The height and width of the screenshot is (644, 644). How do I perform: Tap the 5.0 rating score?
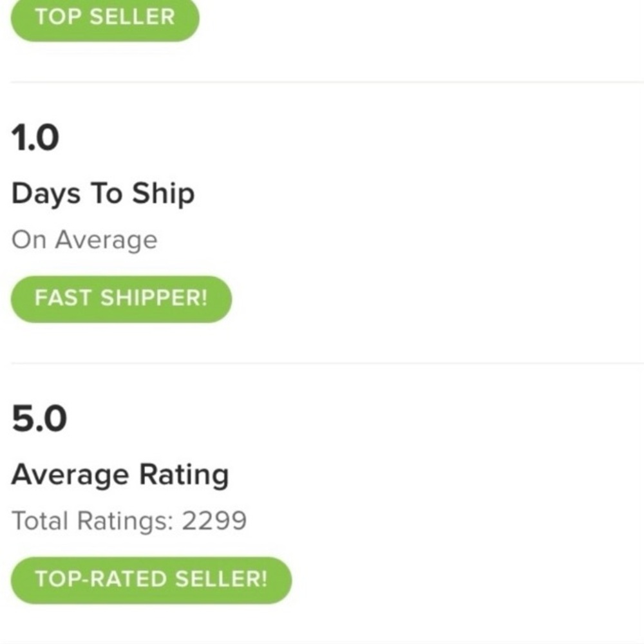point(39,419)
